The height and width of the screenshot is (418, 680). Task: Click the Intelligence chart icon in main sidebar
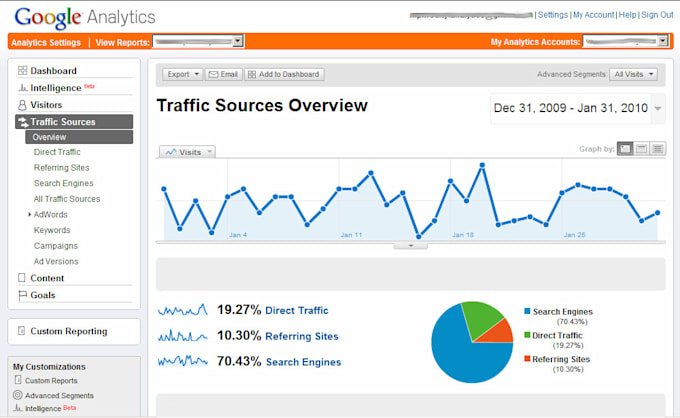point(23,88)
